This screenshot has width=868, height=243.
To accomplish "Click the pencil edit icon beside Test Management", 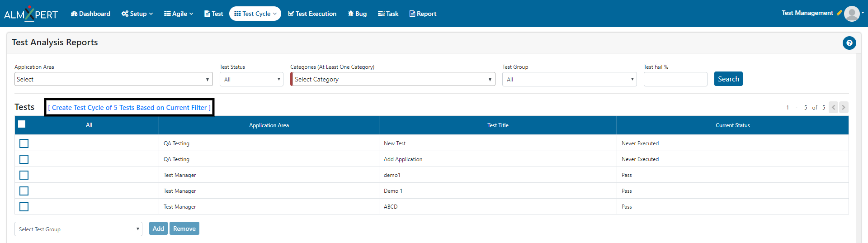I will click(839, 13).
